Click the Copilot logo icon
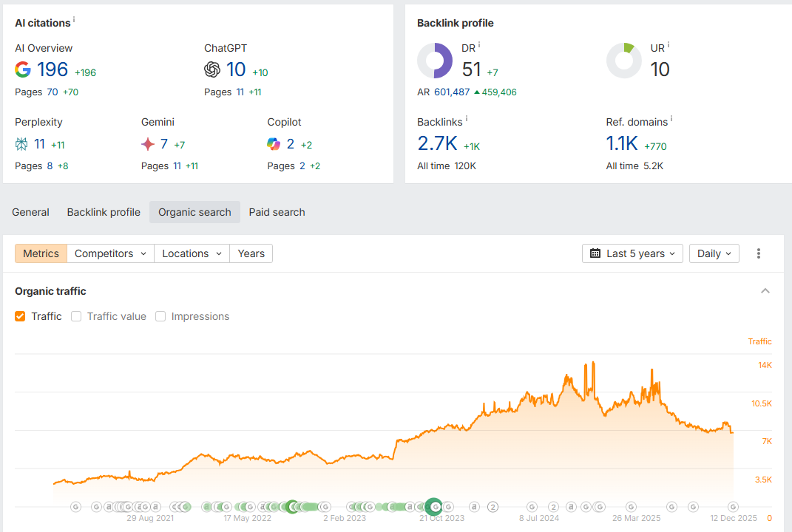 pos(274,144)
